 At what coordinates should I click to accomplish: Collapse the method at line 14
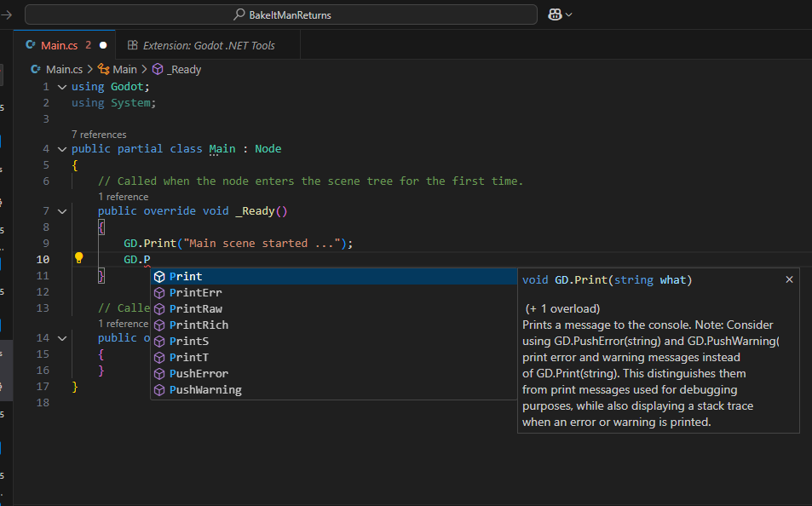(62, 338)
